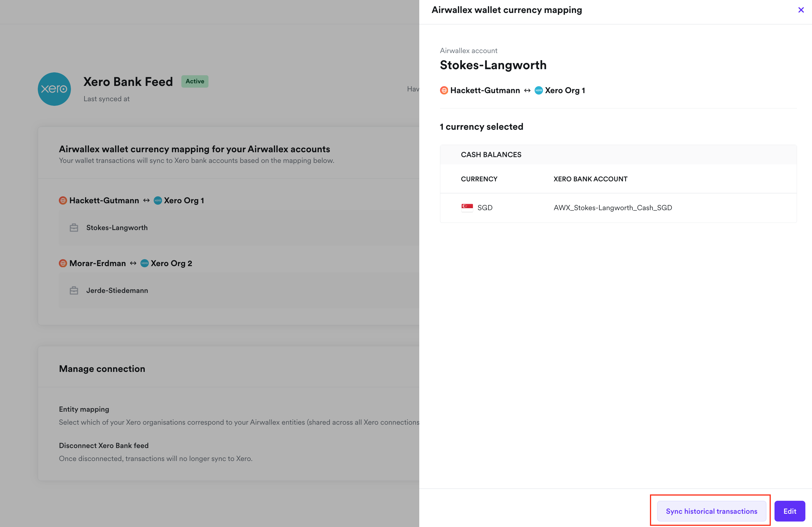Image resolution: width=812 pixels, height=527 pixels.
Task: Select the Jerde-Stiedemann account row
Action: click(117, 290)
